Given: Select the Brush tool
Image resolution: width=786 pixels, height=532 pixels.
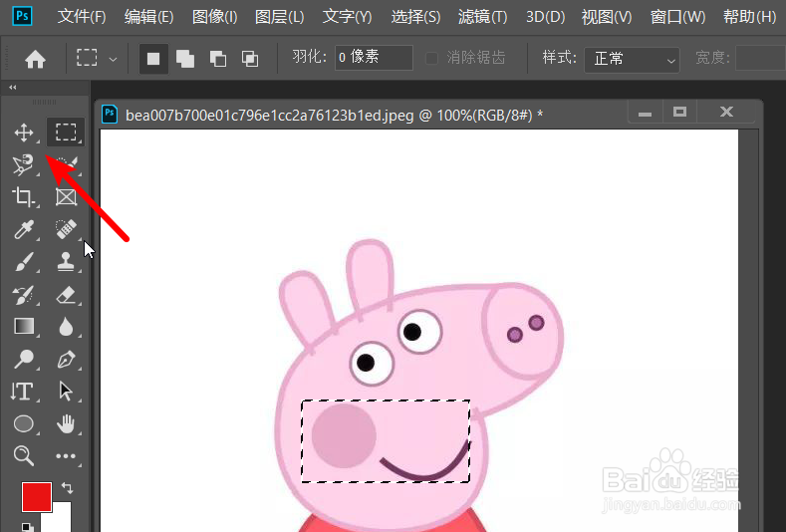Looking at the screenshot, I should pos(24,262).
